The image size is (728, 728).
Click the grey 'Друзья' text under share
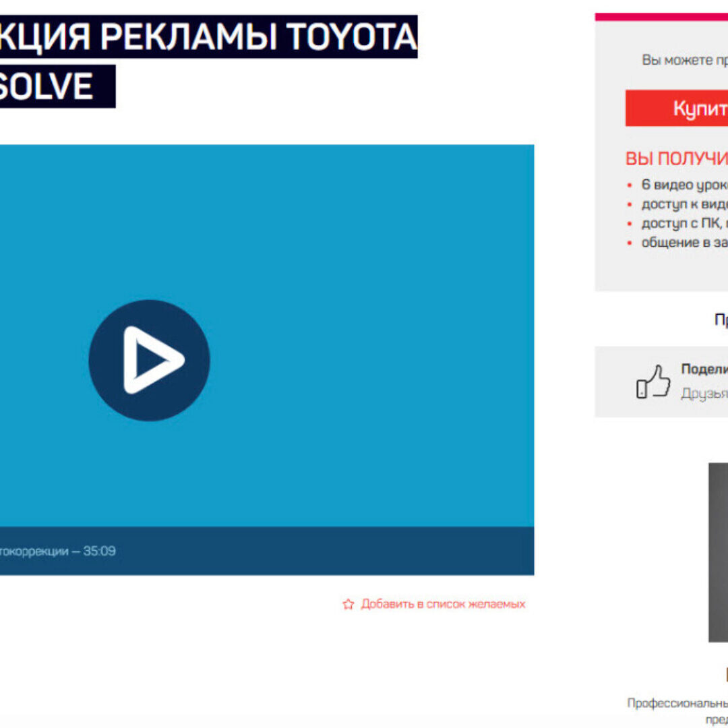(x=704, y=394)
